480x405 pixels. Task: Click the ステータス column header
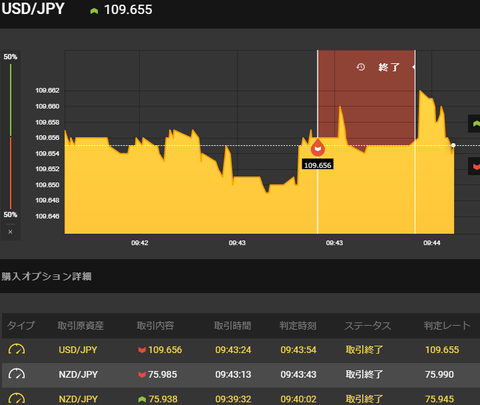[x=368, y=325]
